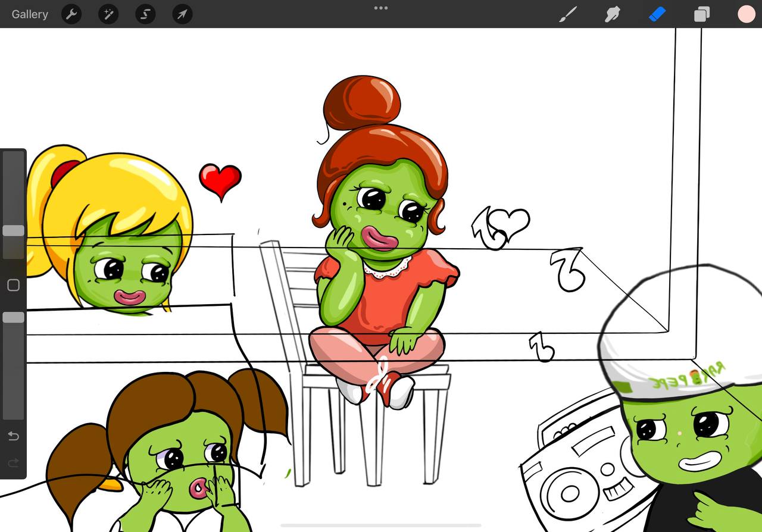Activate the Transform arrow tool
Screen dimensions: 762x532
pyautogui.click(x=182, y=14)
